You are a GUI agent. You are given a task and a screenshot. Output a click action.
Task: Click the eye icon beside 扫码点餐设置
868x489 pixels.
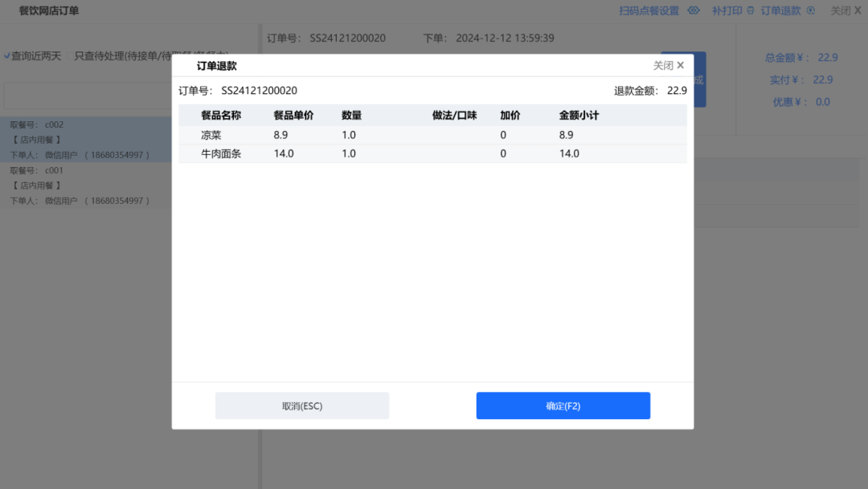click(x=694, y=10)
